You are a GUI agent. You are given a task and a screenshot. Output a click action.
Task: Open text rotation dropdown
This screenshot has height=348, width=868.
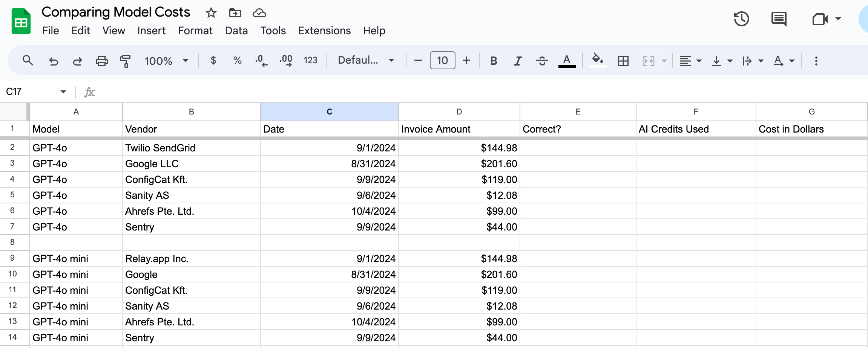tap(784, 61)
